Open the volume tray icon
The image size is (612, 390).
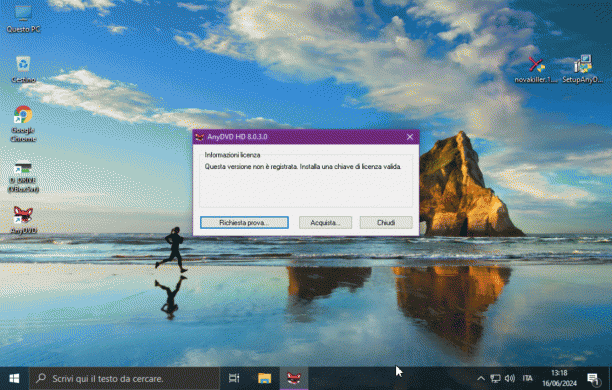click(x=510, y=378)
